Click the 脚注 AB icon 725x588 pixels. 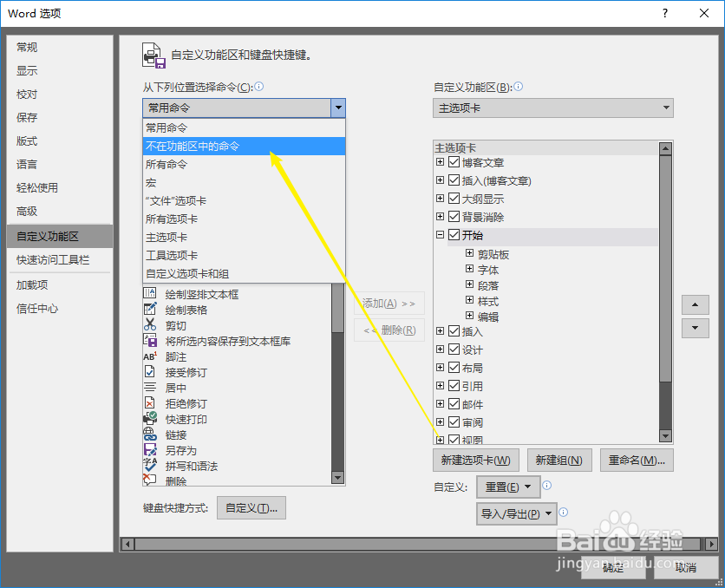[x=150, y=356]
